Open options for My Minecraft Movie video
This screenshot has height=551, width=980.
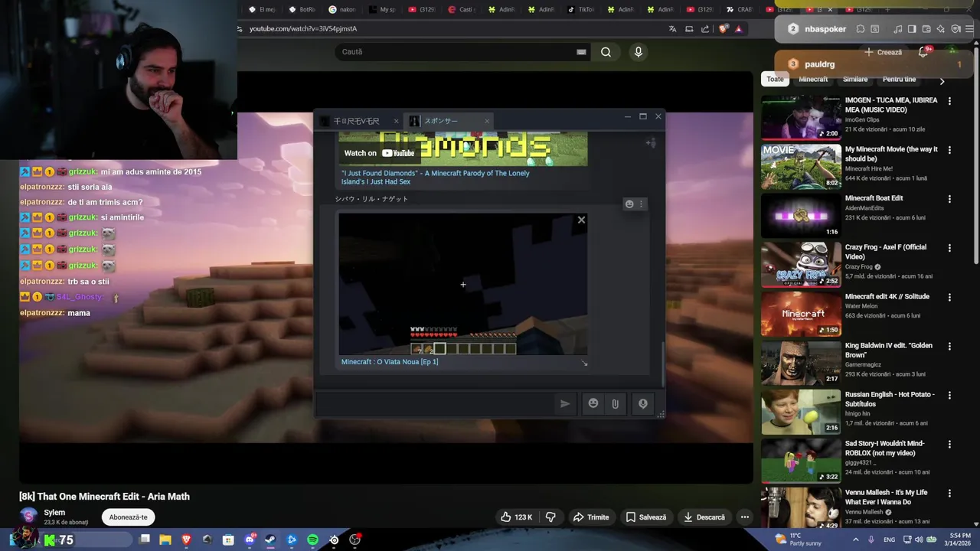(949, 150)
